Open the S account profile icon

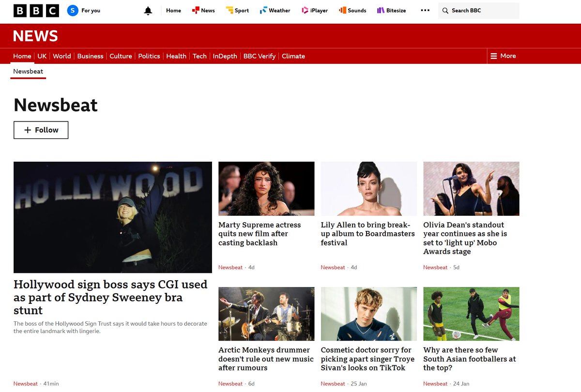73,10
